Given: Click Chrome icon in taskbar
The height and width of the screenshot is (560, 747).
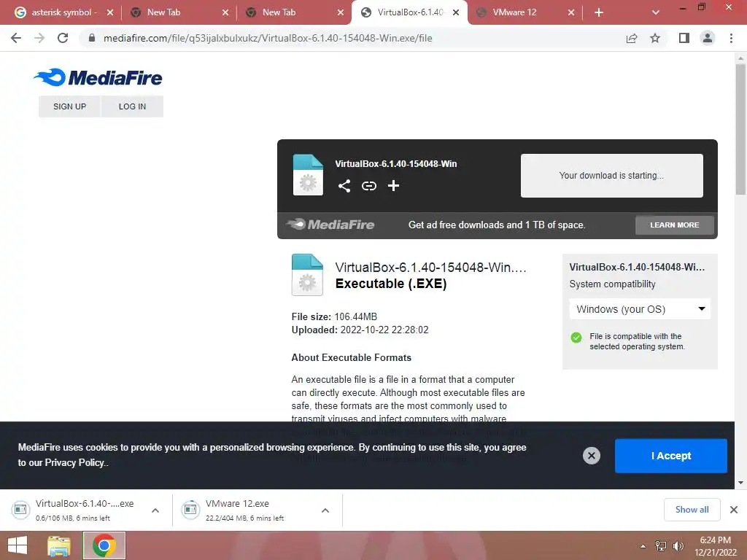Looking at the screenshot, I should (104, 545).
